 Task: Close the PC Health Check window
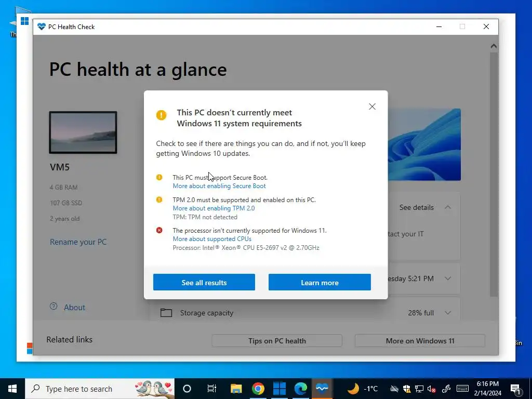click(486, 27)
